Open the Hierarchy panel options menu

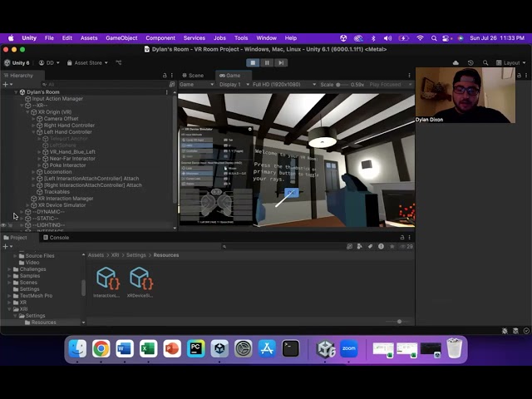click(172, 76)
